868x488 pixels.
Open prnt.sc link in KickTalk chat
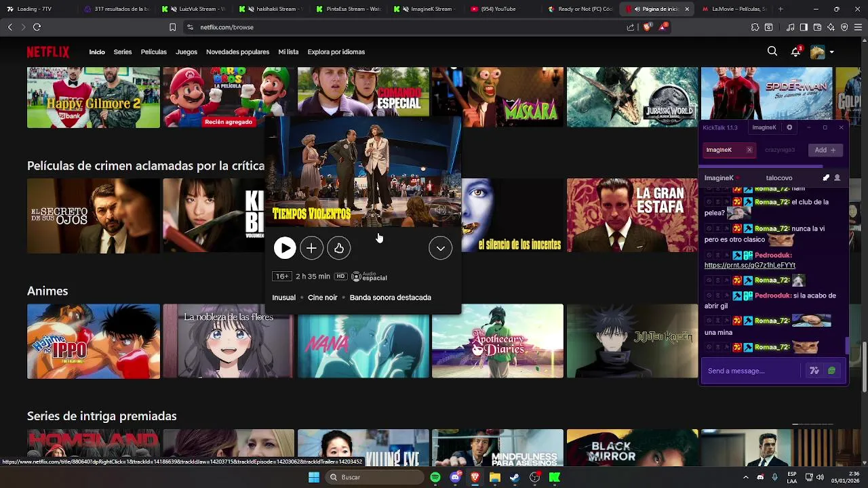tap(750, 266)
